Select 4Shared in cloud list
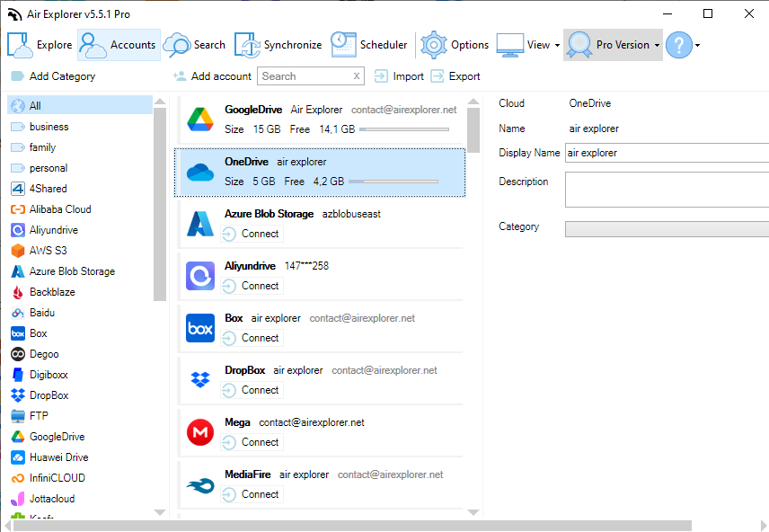This screenshot has height=532, width=769. click(80, 189)
